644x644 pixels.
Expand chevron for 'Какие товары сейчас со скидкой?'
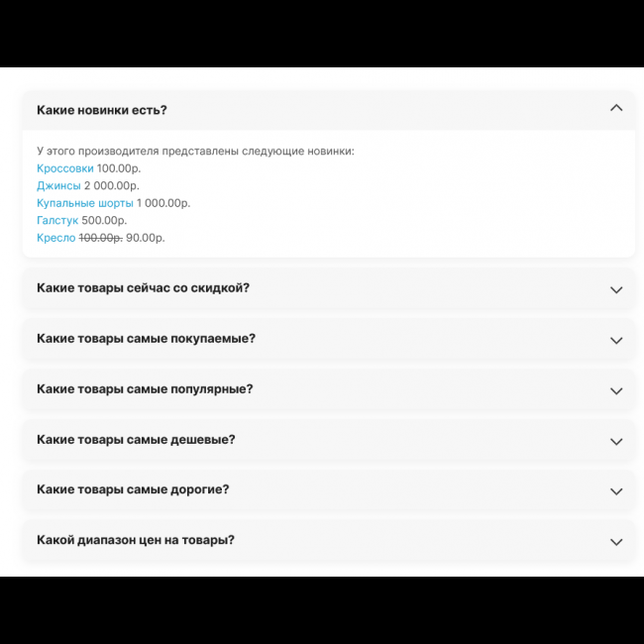click(x=616, y=289)
